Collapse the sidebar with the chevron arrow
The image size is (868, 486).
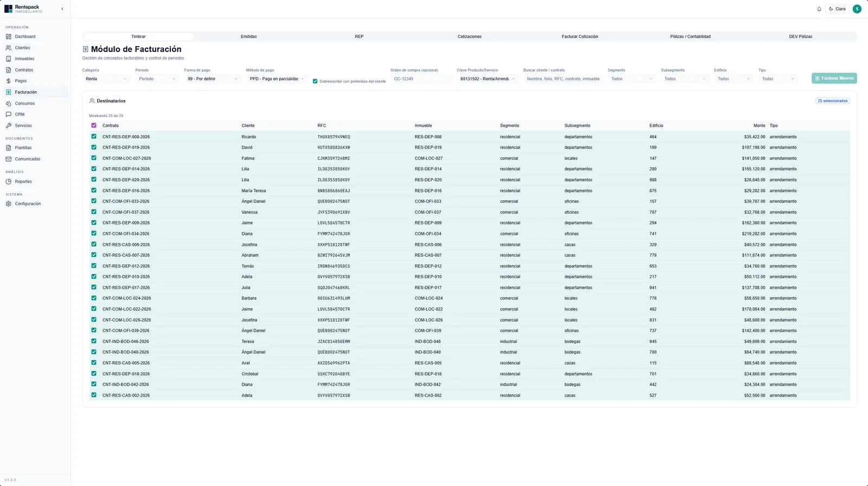(62, 9)
